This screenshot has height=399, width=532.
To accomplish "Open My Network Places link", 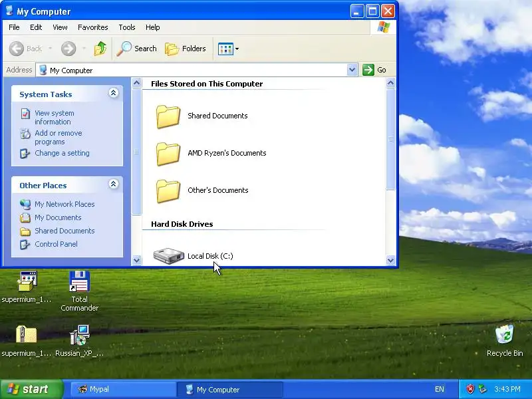I will pos(65,204).
